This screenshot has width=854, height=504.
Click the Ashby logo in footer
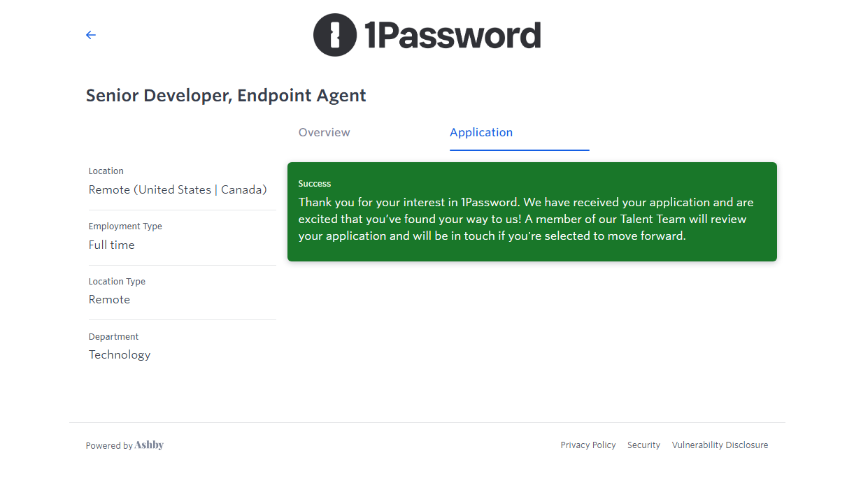149,445
